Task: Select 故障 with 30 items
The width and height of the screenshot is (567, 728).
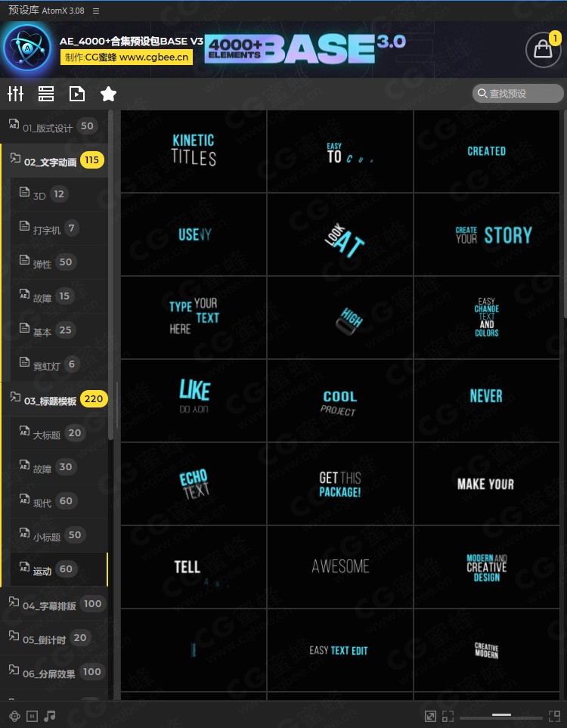Action: point(59,467)
